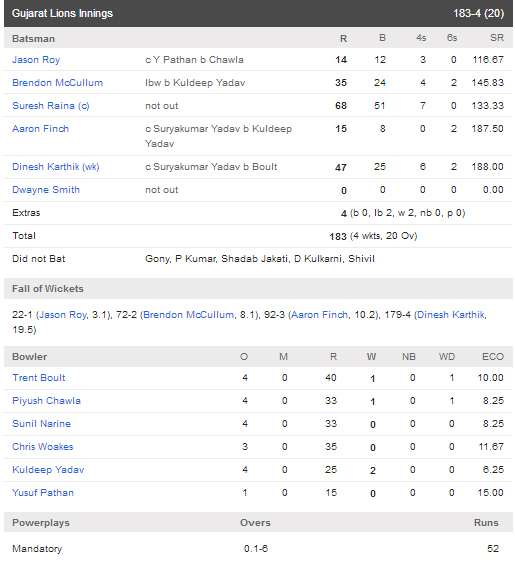Select Dinesh Karthik (wk) player link

click(56, 167)
